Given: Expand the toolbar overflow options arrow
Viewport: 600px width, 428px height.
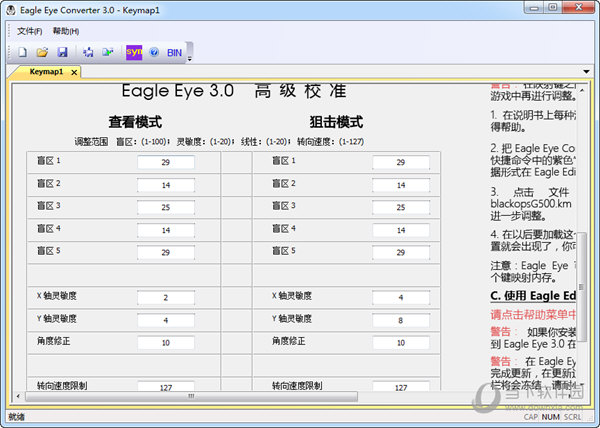Looking at the screenshot, I should pyautogui.click(x=189, y=59).
